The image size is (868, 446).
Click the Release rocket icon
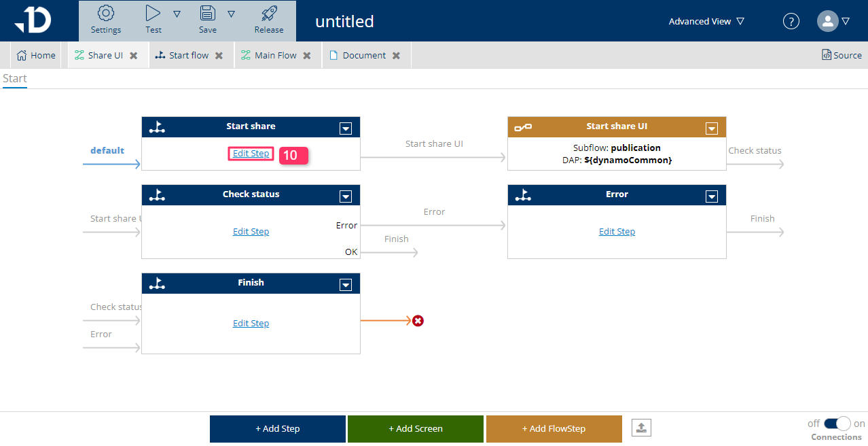(x=269, y=14)
